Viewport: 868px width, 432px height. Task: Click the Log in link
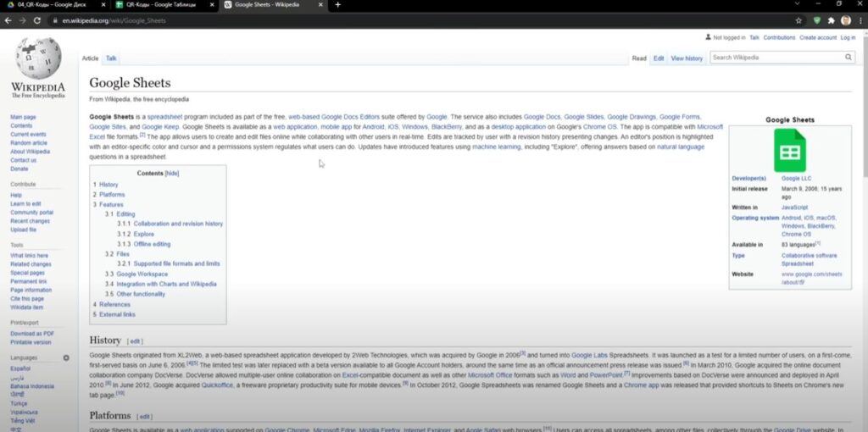(848, 37)
